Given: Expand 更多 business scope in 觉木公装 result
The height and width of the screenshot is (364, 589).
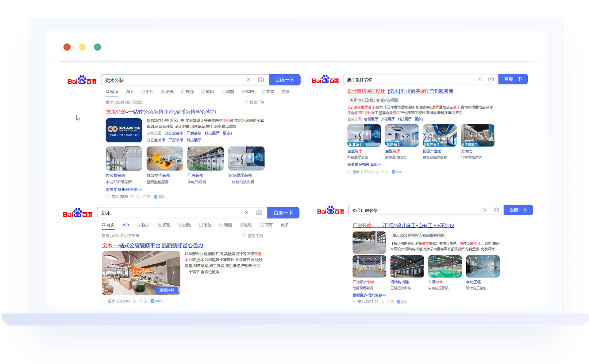Looking at the screenshot, I should click(x=227, y=133).
